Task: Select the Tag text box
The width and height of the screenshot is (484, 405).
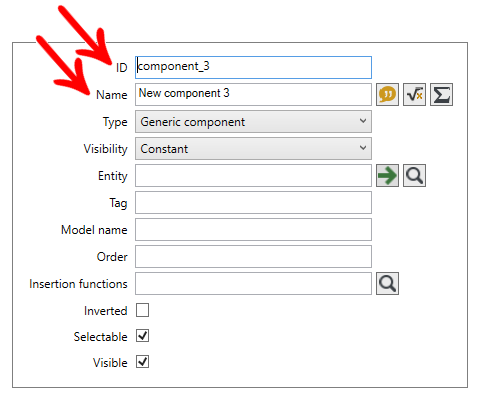Action: pyautogui.click(x=253, y=203)
